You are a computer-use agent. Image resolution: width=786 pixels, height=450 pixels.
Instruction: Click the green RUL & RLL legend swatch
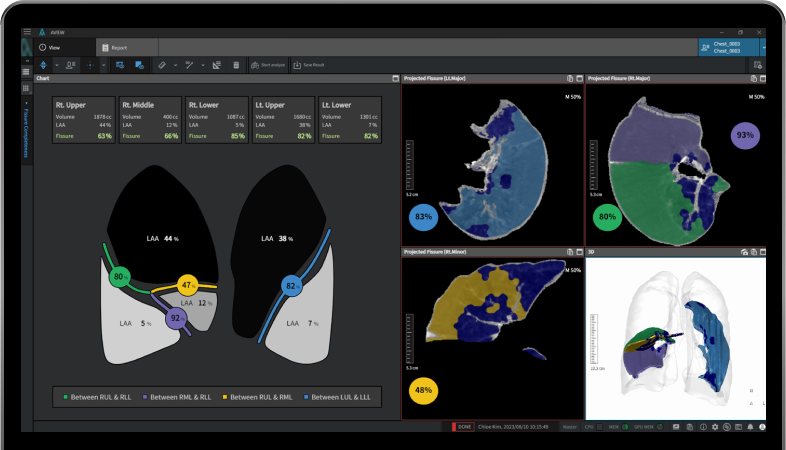click(x=65, y=397)
